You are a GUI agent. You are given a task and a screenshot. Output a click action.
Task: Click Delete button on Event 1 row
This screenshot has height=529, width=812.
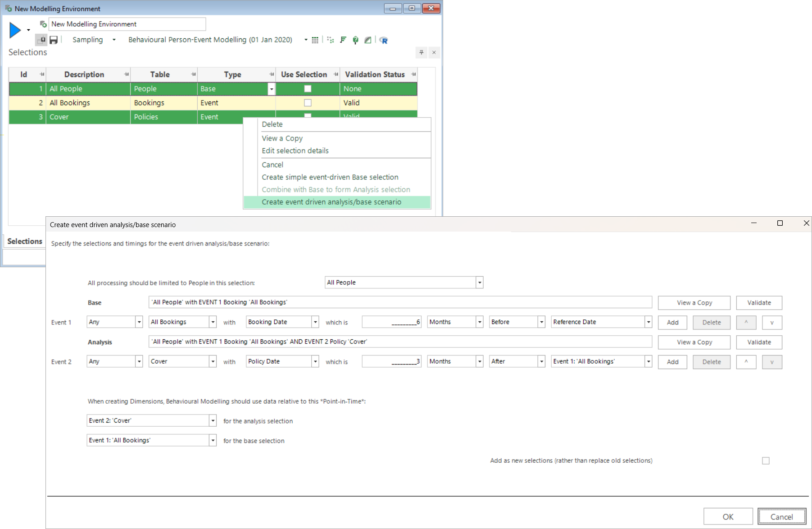(x=712, y=323)
